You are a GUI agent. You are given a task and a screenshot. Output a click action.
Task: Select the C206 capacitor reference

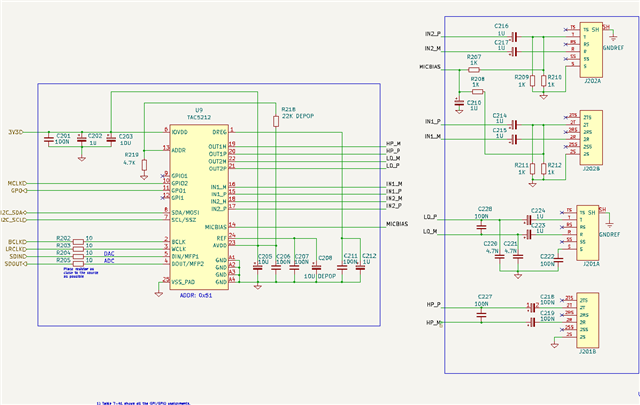pos(283,256)
